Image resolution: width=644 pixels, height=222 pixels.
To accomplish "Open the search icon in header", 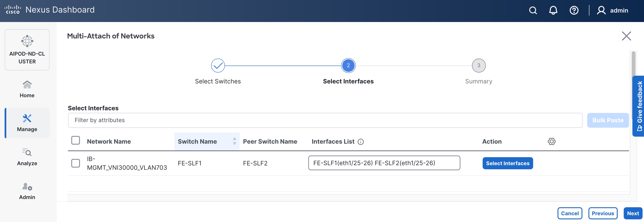I will 533,10.
